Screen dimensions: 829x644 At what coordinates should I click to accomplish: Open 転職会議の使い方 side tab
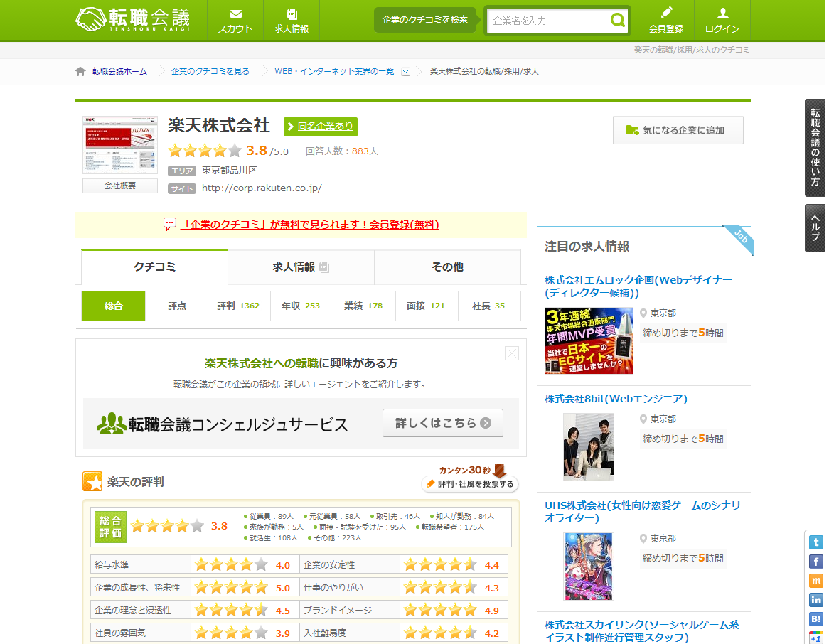(x=815, y=148)
